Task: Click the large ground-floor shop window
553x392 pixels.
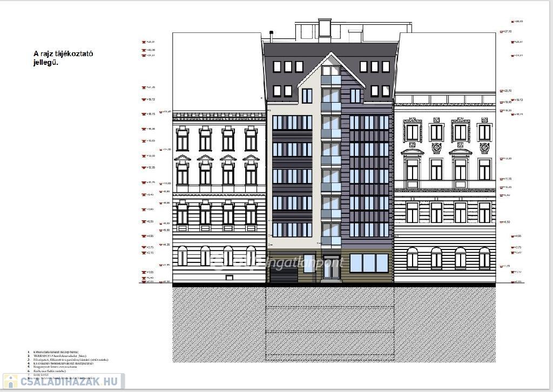Action: (369, 263)
